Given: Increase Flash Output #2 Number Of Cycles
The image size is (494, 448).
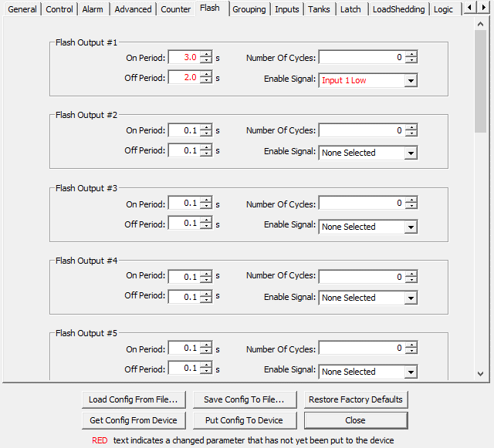Looking at the screenshot, I should pyautogui.click(x=411, y=127).
